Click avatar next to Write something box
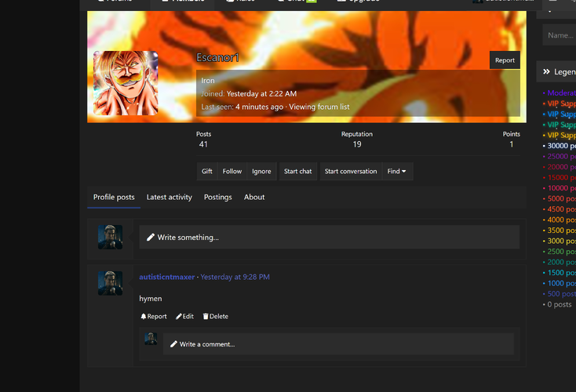 [x=110, y=237]
